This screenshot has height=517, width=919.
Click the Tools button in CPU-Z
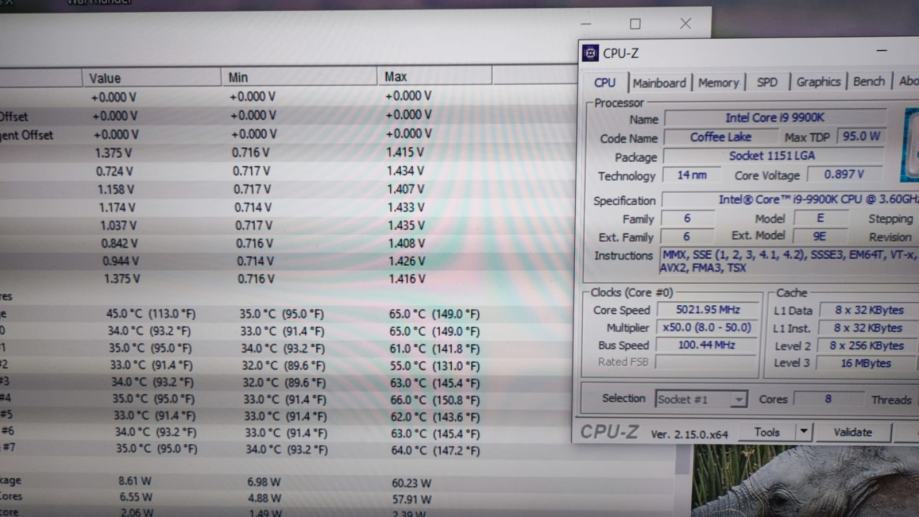pyautogui.click(x=767, y=432)
